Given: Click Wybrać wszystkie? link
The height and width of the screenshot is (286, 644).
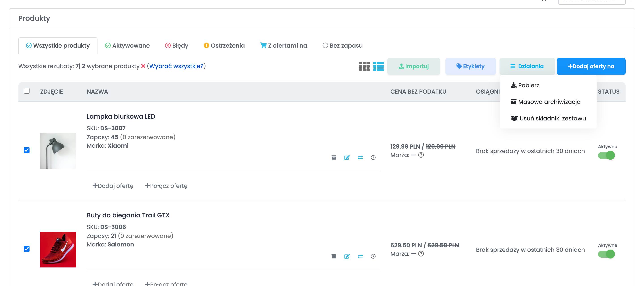Looking at the screenshot, I should (176, 66).
